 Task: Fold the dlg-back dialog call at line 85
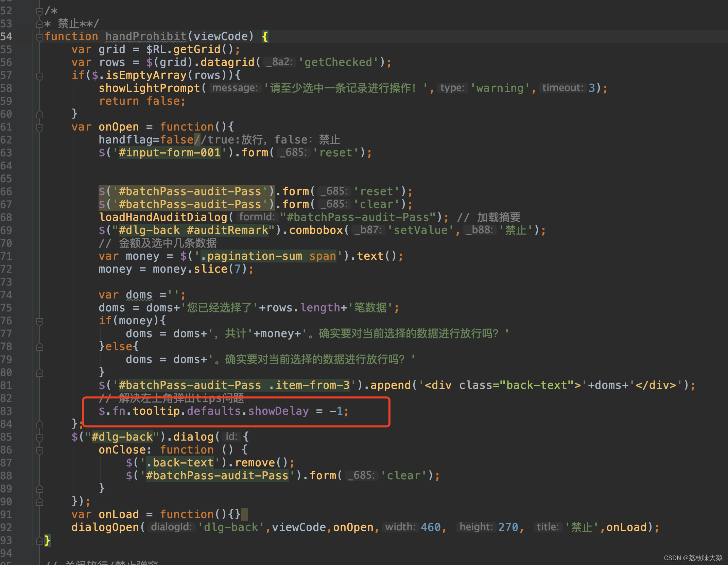(x=39, y=438)
